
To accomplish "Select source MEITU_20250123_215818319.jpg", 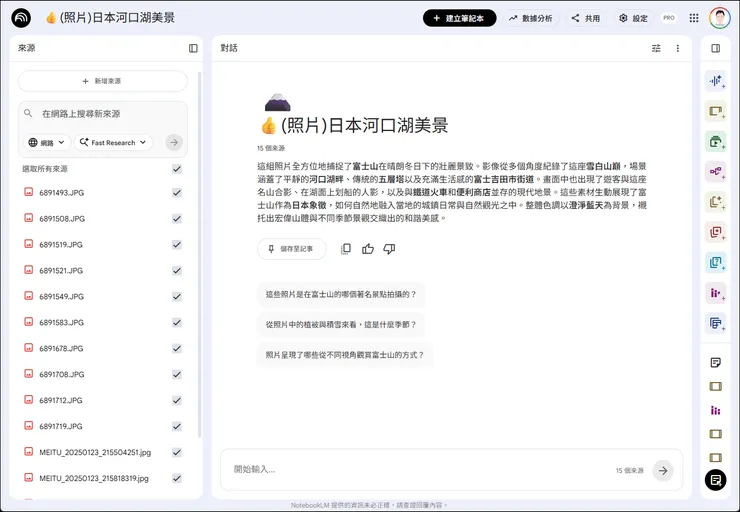I will point(177,478).
